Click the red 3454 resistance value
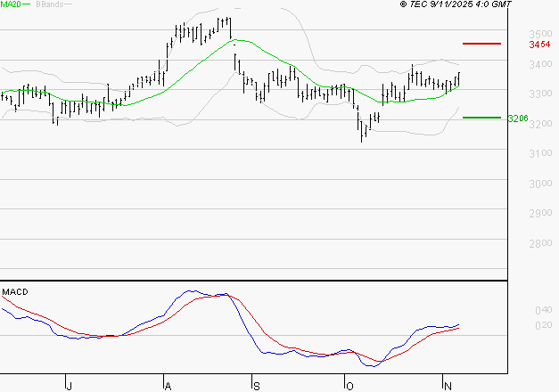 coord(539,45)
